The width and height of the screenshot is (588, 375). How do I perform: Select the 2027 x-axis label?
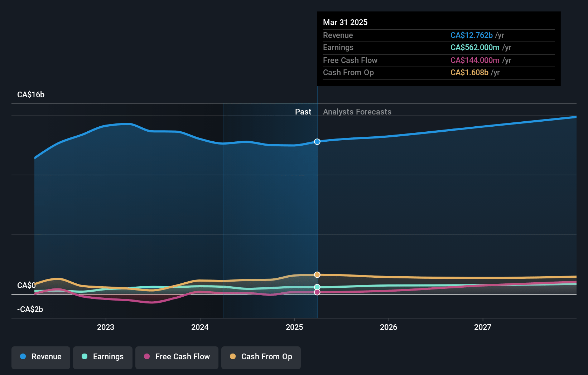[x=483, y=327]
